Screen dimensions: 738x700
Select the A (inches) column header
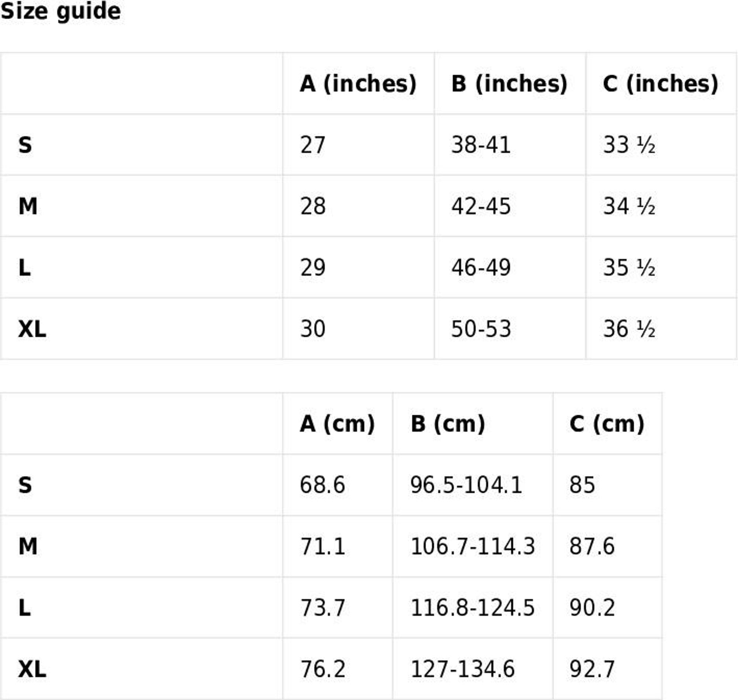pyautogui.click(x=358, y=84)
